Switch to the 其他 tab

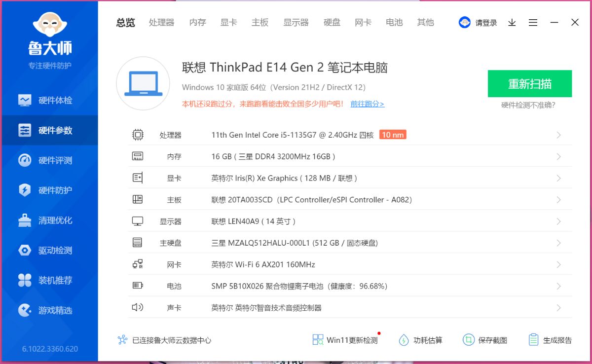(x=425, y=22)
